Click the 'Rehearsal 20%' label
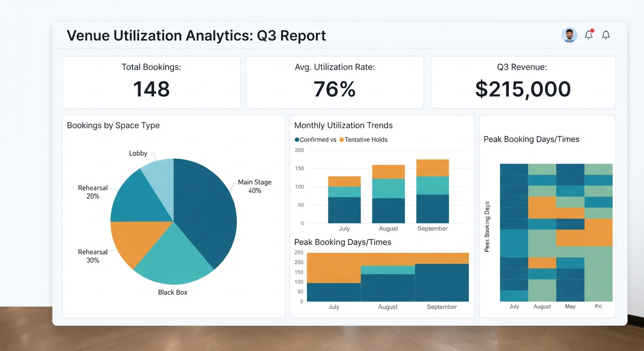644x351 pixels. click(93, 192)
